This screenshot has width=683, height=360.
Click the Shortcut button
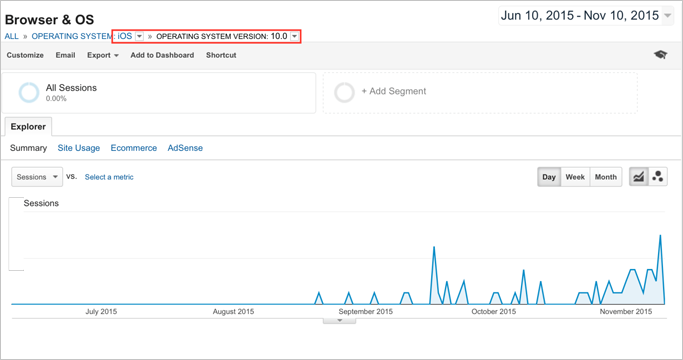pyautogui.click(x=221, y=55)
